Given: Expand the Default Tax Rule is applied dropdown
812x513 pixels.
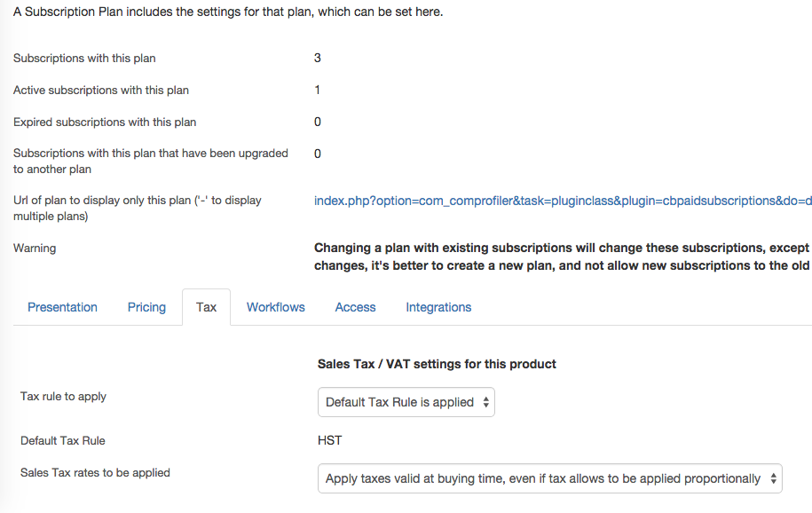Looking at the screenshot, I should coord(406,402).
